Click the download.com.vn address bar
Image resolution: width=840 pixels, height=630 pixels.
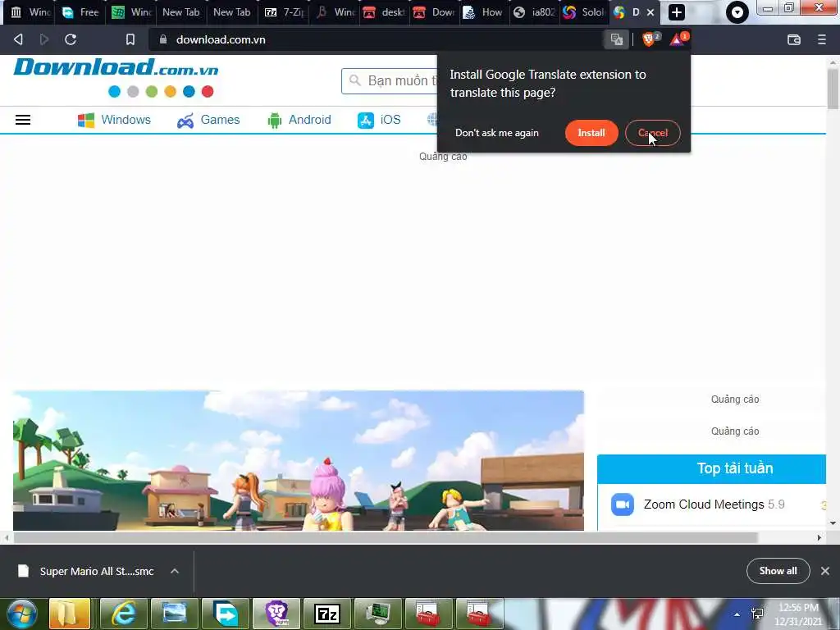pyautogui.click(x=375, y=39)
